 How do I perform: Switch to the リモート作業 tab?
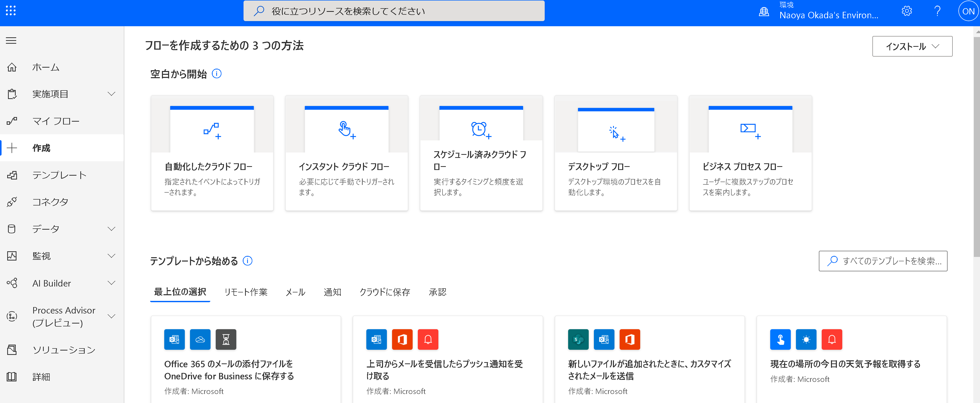pos(246,292)
